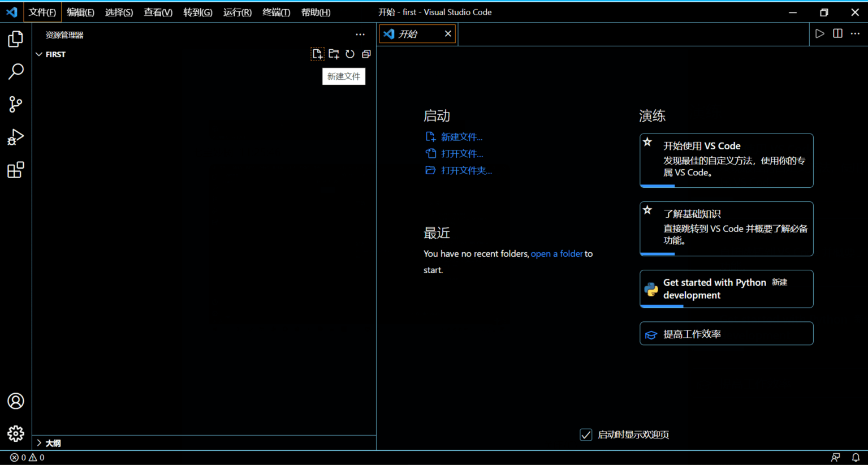The width and height of the screenshot is (868, 465).
Task: Open the explorer panel more actions ellipsis
Action: [x=360, y=35]
